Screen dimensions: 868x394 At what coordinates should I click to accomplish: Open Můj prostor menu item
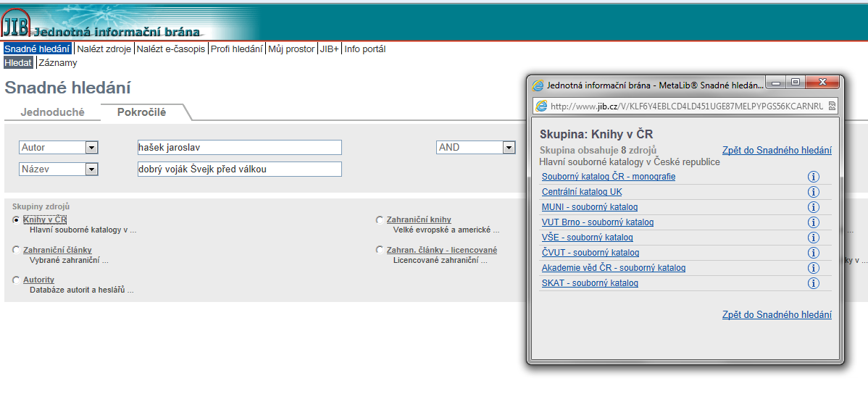pos(291,49)
